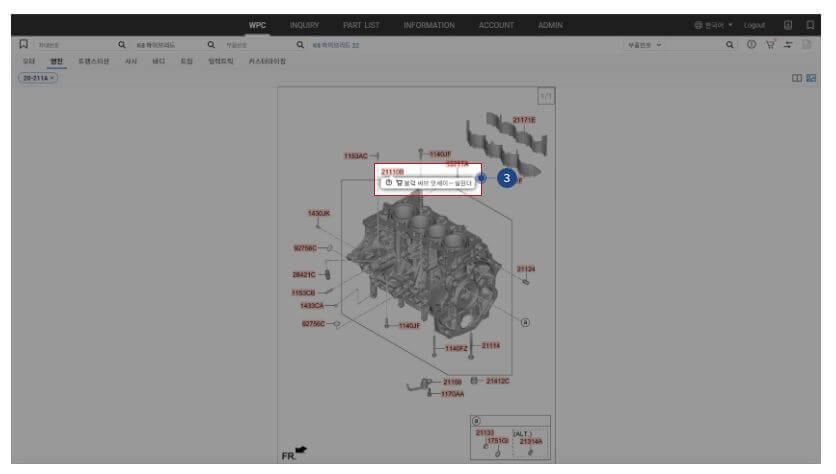Image resolution: width=836 pixels, height=474 pixels.
Task: Select part label 21110B
Action: pos(392,172)
